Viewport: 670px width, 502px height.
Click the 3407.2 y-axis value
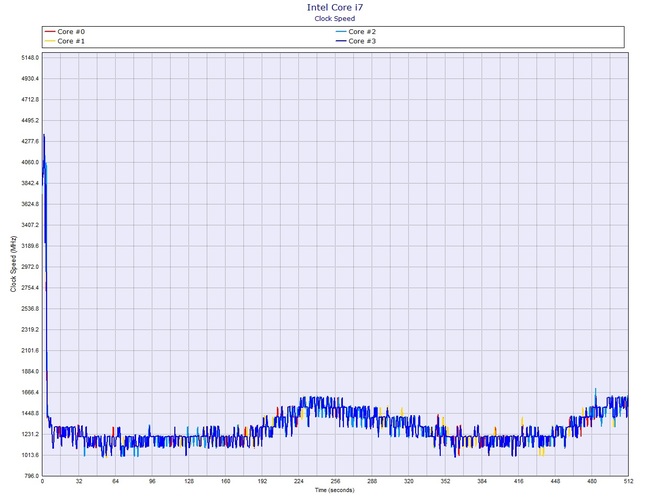(30, 225)
